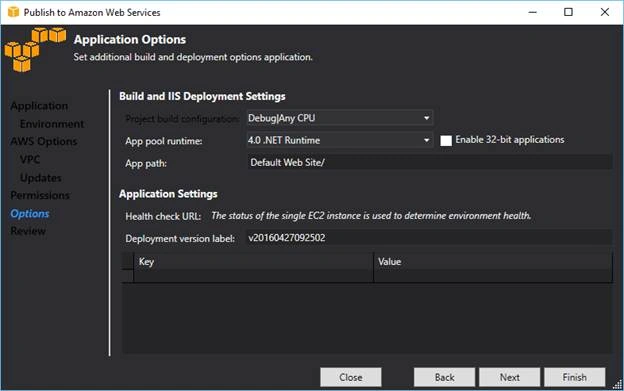Open the AWS Options step
The image size is (624, 391).
[x=44, y=141]
